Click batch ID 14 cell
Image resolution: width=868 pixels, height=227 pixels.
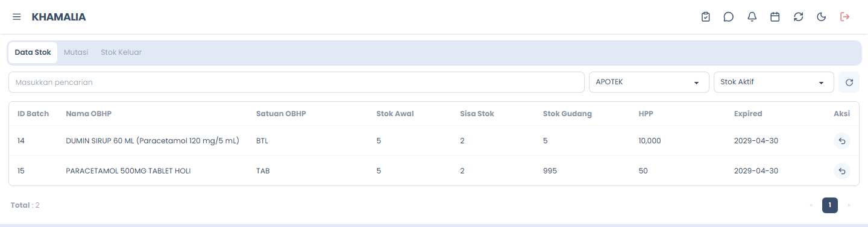pyautogui.click(x=21, y=141)
